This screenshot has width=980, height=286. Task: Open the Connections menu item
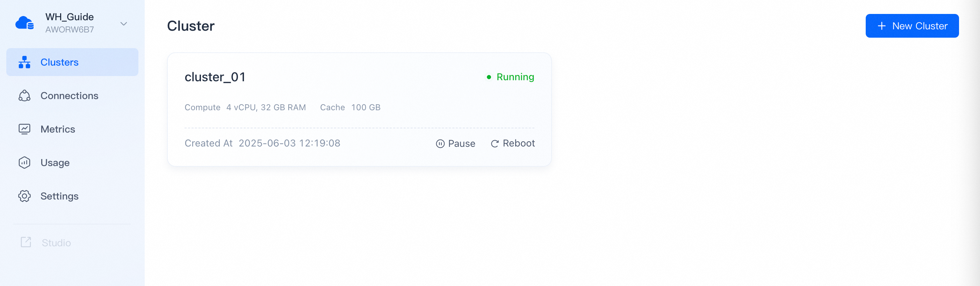[69, 96]
